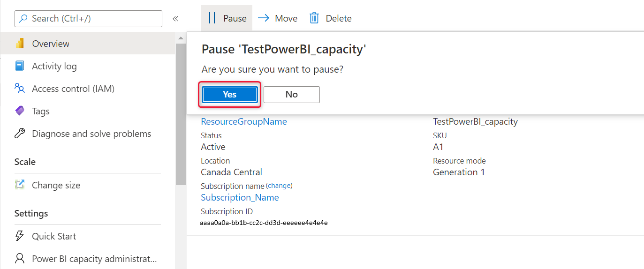Open Power BI capacity administrators menu item

click(94, 259)
